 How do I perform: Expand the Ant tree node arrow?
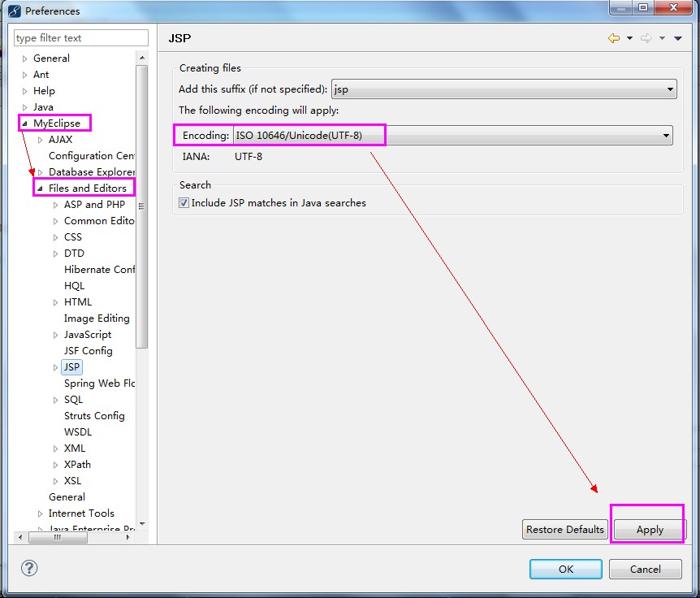pyautogui.click(x=25, y=75)
